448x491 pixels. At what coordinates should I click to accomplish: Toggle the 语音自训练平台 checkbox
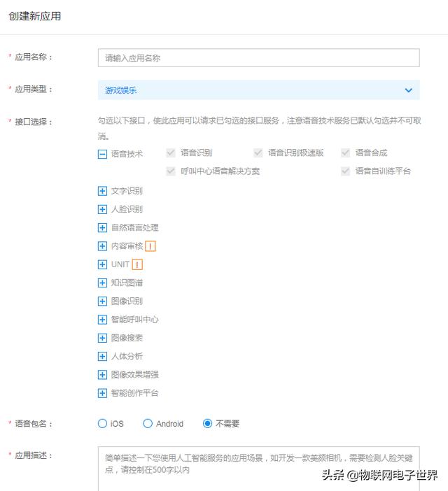coord(345,171)
